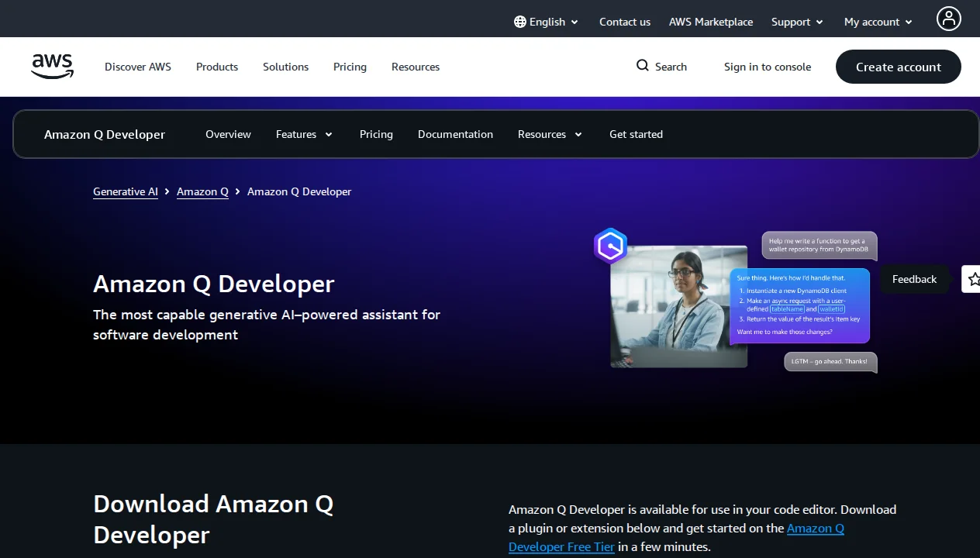Open the My account dropdown
Image resolution: width=980 pixels, height=558 pixels.
tap(877, 22)
